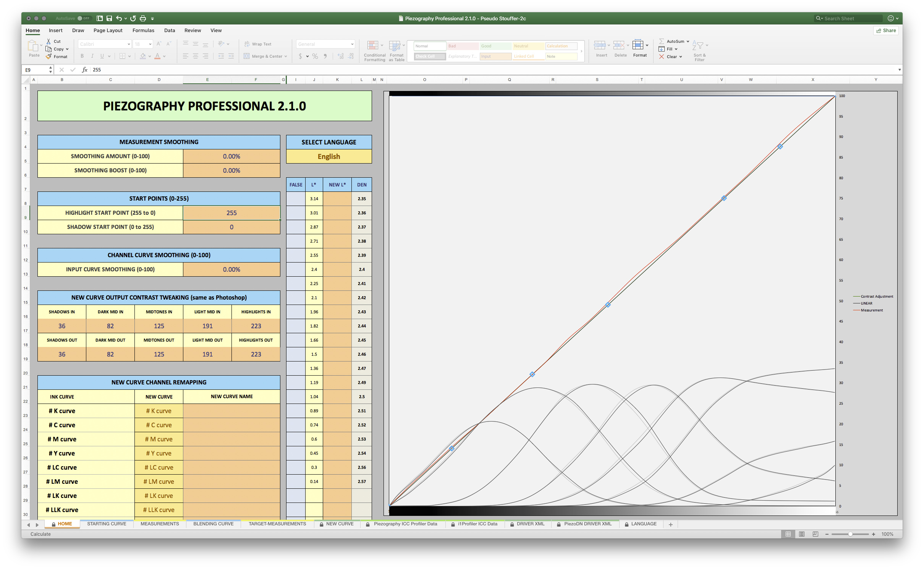Viewport: 924px width, 569px height.
Task: Select MIDTONES IN value 125
Action: [x=159, y=326]
